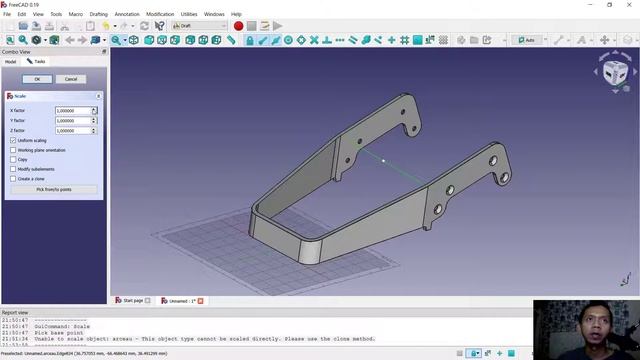
Task: Open a document with the Open file icon
Action: point(23,26)
